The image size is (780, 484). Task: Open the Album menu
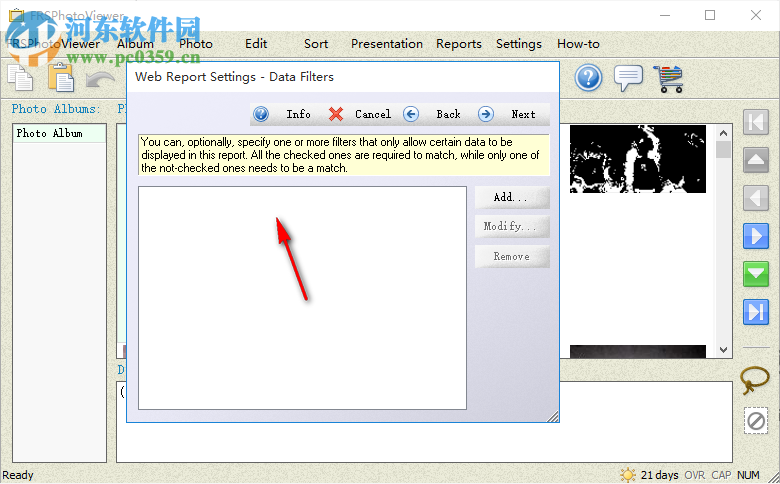coord(135,44)
